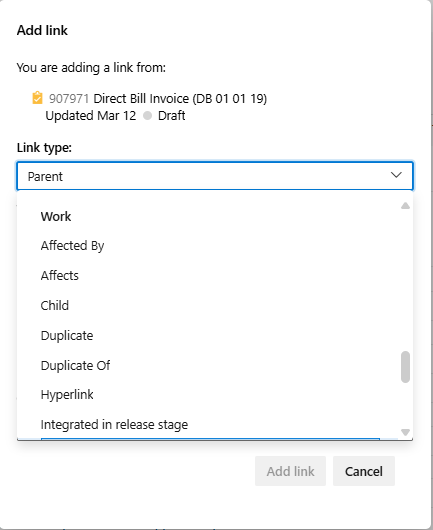
Task: Select the Affected By link type
Action: (x=72, y=246)
